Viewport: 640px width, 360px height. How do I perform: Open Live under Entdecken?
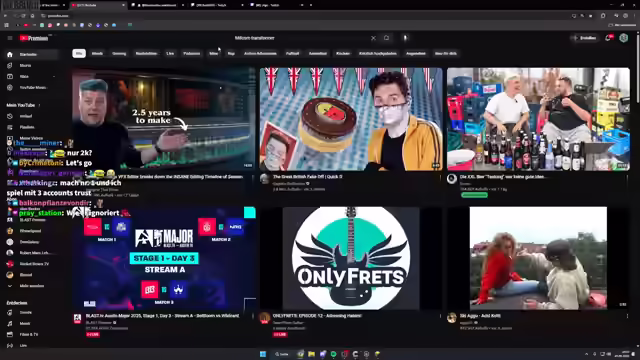[31, 346]
